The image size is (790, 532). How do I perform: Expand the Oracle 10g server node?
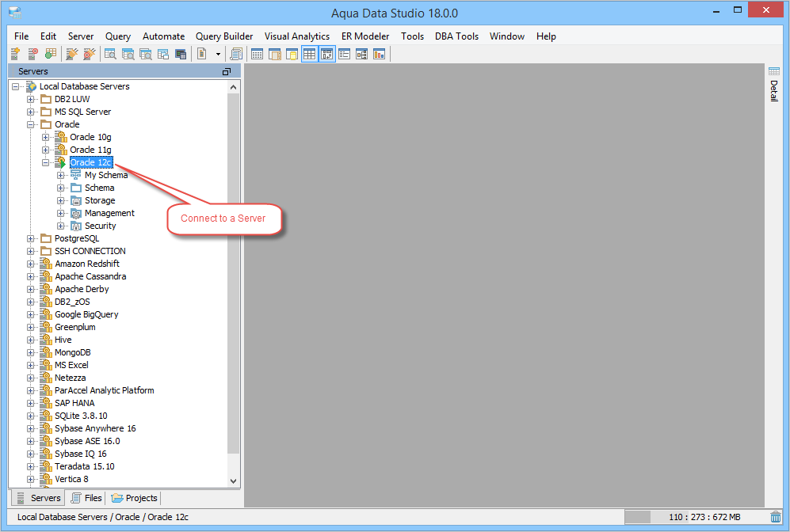tap(46, 137)
